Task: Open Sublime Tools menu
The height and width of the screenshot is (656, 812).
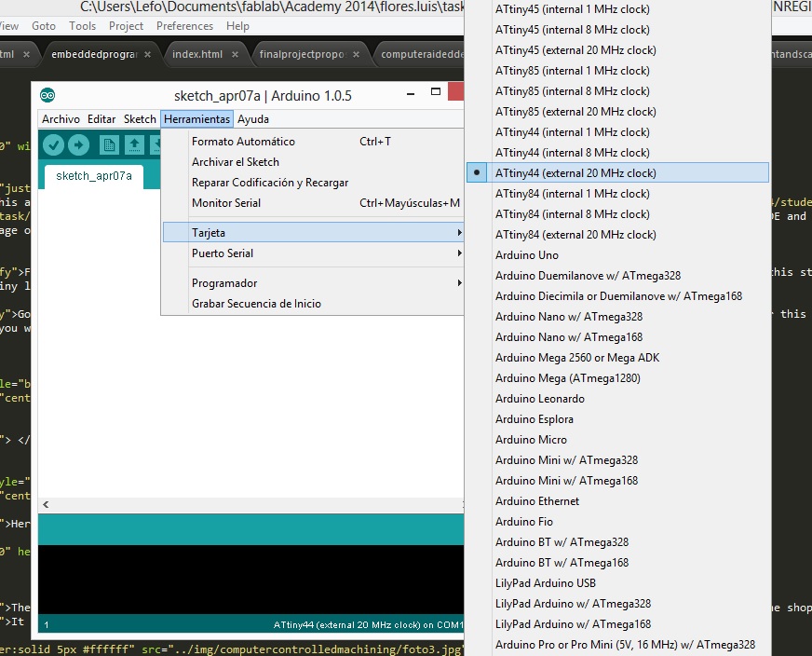Action: [82, 26]
